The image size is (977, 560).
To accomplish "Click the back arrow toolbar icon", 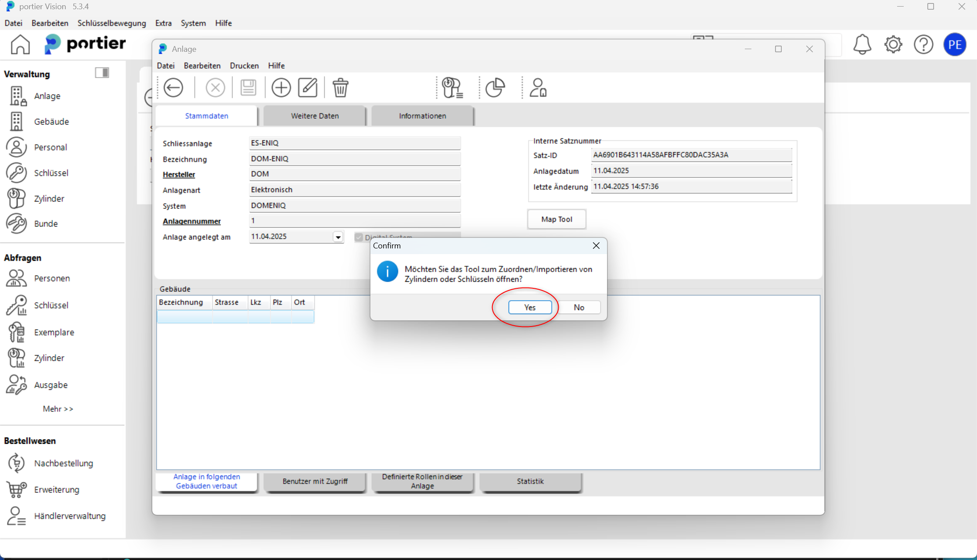I will coord(173,87).
